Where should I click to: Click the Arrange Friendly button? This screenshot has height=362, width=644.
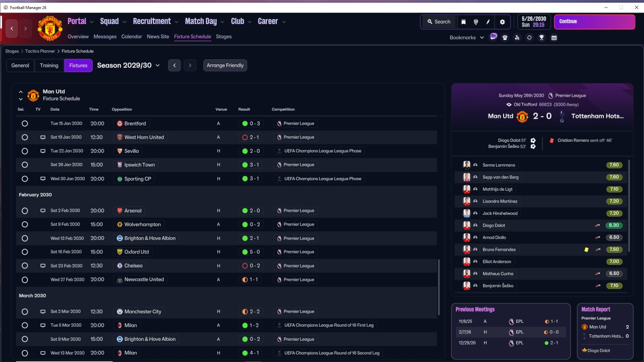pos(225,65)
